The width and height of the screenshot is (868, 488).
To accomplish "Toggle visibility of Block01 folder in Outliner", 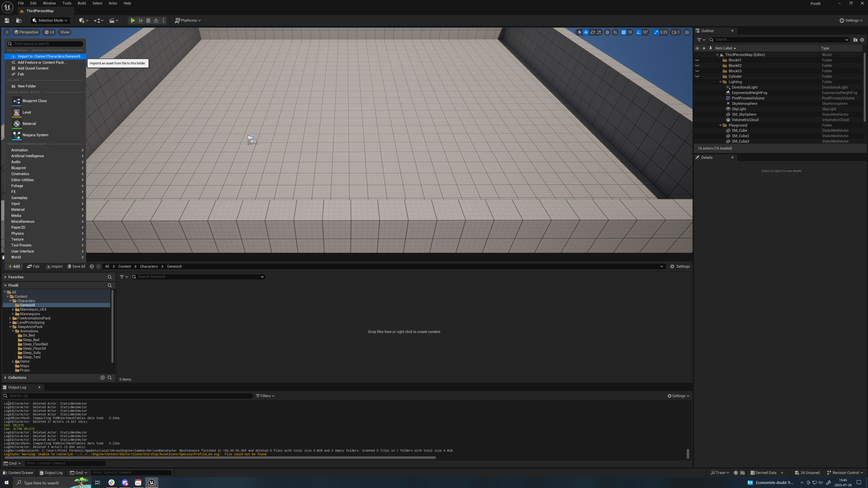I will click(x=697, y=60).
